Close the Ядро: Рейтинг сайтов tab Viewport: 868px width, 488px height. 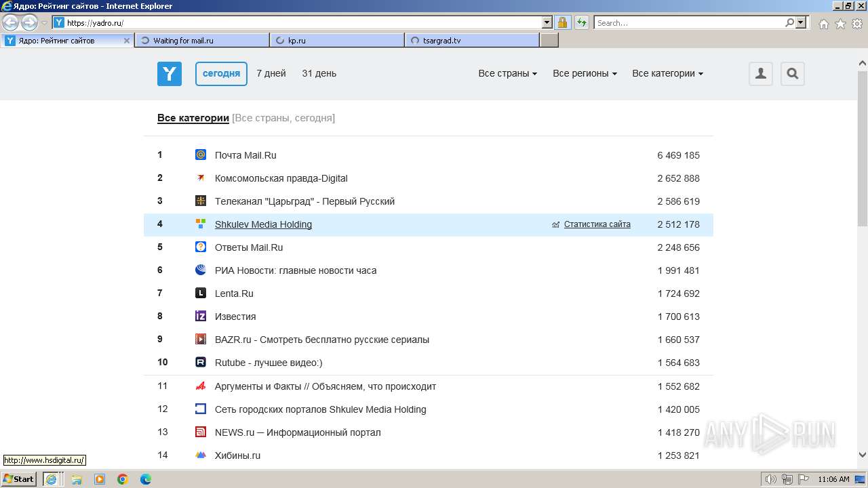pos(127,41)
